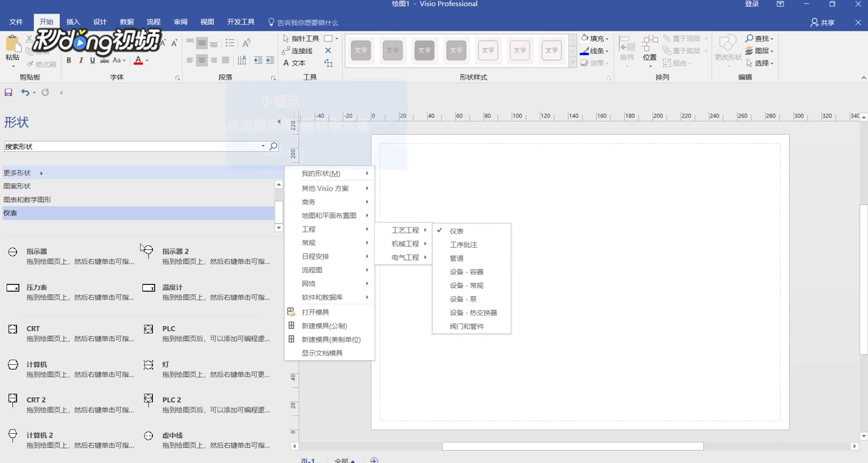Collapse the ribbon with the chevron
Viewport: 868px width, 463px height.
tap(863, 78)
